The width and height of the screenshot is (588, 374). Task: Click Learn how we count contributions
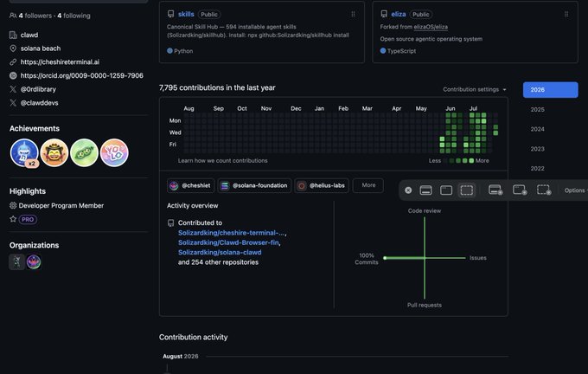[x=223, y=161]
